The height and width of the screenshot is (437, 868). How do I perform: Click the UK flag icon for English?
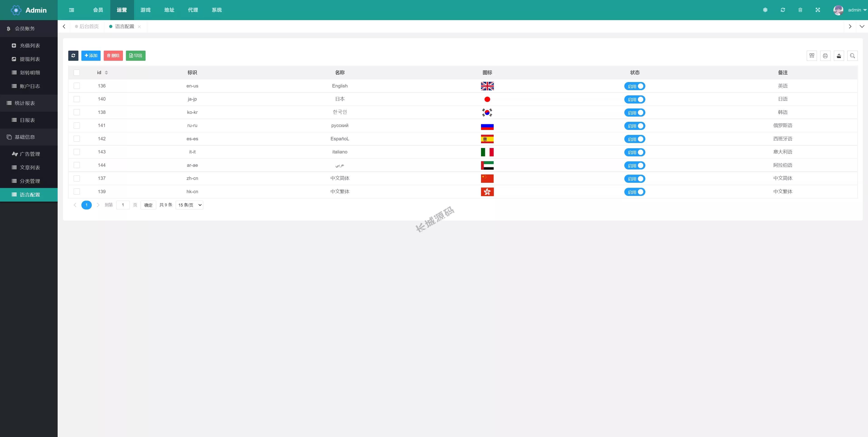click(x=487, y=86)
